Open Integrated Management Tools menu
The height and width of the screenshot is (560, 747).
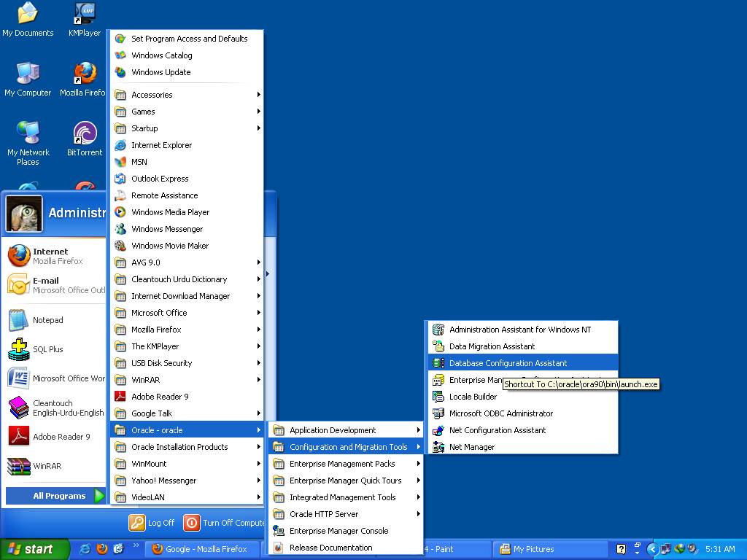tap(346, 497)
